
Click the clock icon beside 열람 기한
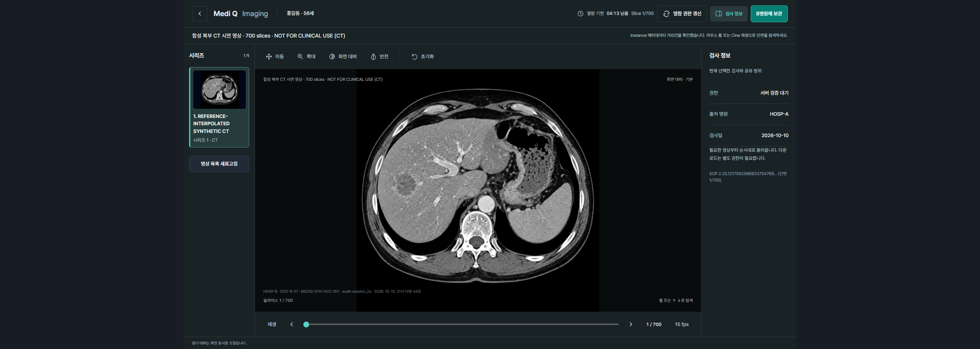(x=580, y=13)
